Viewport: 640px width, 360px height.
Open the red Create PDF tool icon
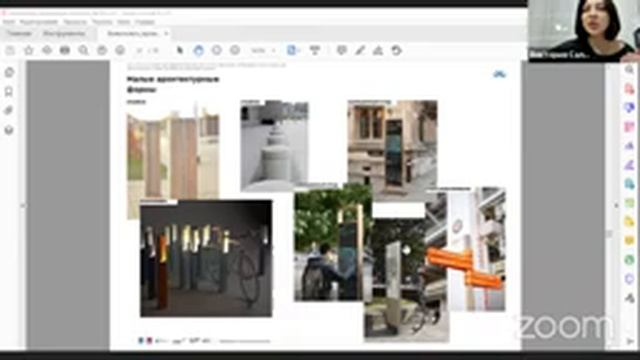coord(629,89)
